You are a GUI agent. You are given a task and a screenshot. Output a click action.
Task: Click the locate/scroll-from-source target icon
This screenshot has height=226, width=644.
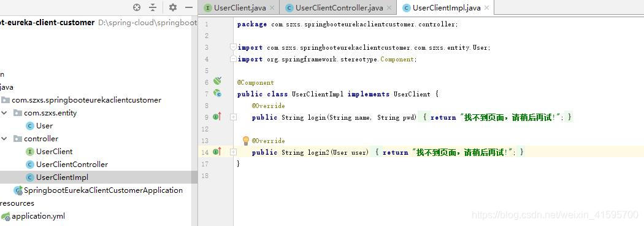coord(137,7)
